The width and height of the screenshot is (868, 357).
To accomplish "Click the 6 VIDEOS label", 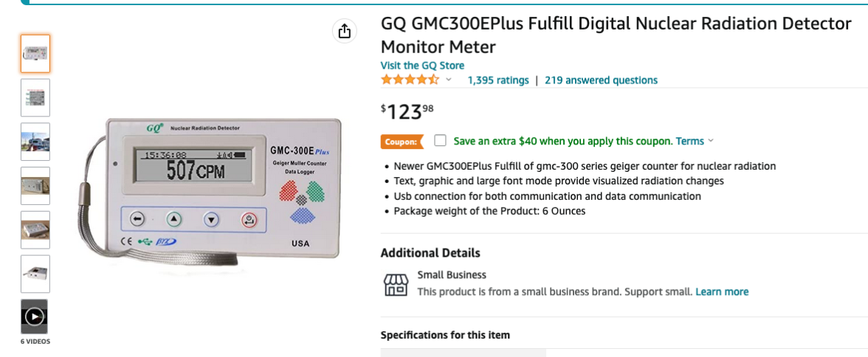I will coord(35,342).
